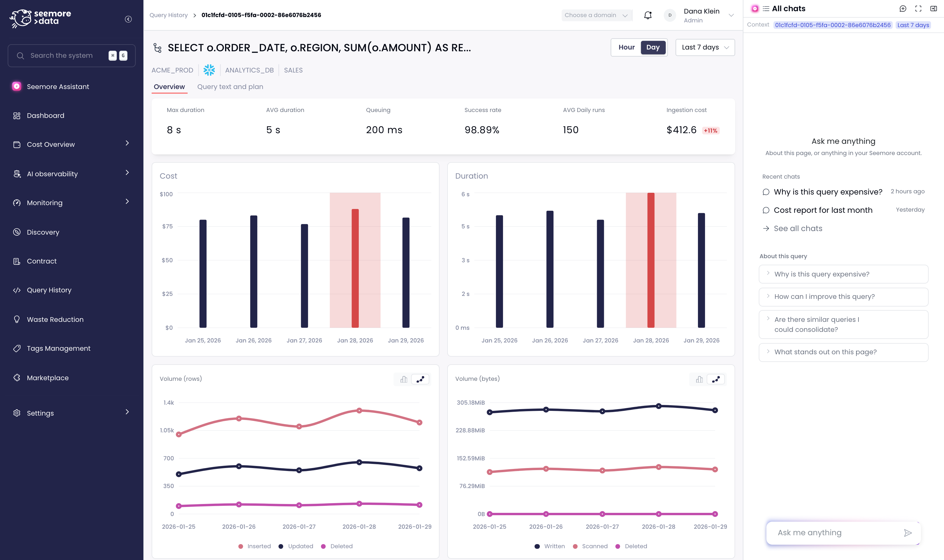Send the chat message arrow icon
The height and width of the screenshot is (560, 944).
click(x=908, y=533)
